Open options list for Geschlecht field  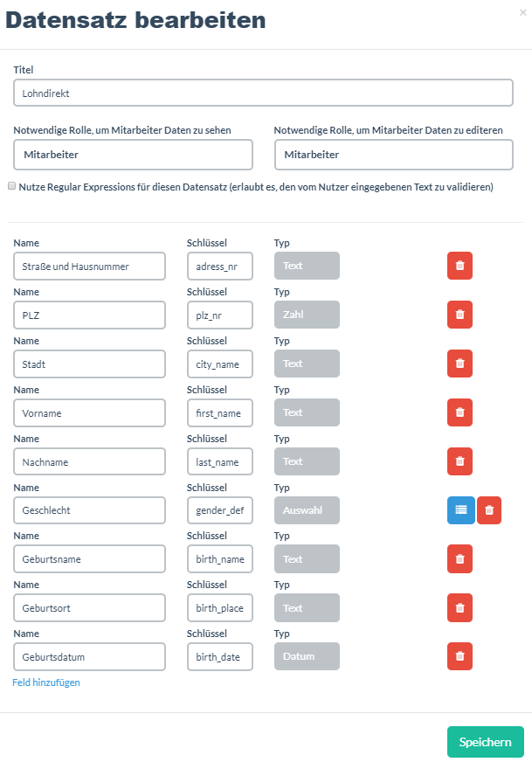460,510
